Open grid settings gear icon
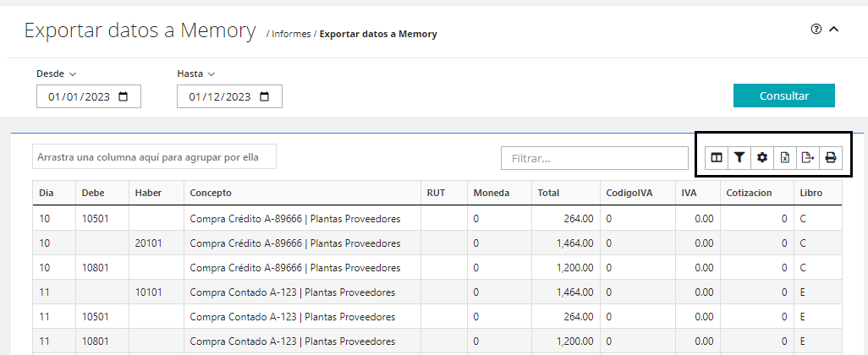 coord(762,157)
